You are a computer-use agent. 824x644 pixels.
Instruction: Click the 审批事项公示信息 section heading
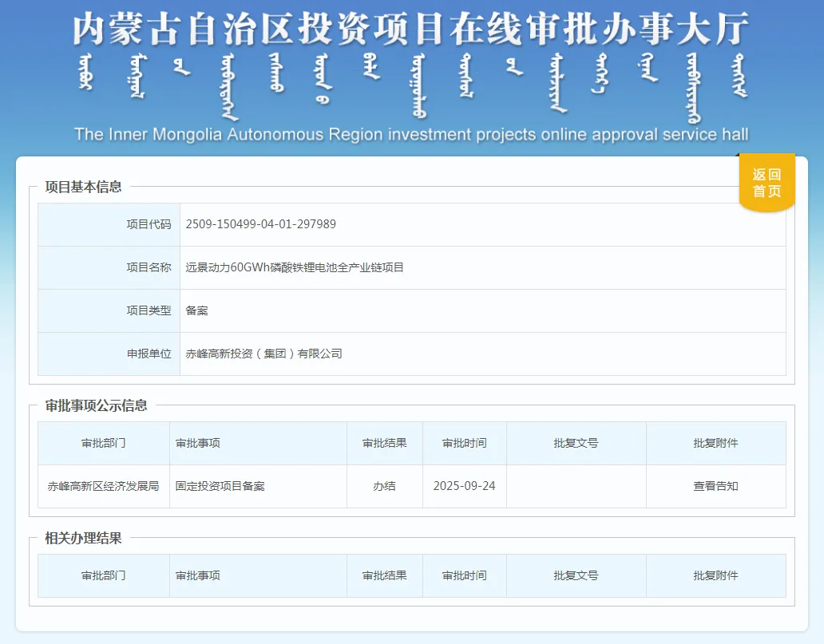(96, 405)
